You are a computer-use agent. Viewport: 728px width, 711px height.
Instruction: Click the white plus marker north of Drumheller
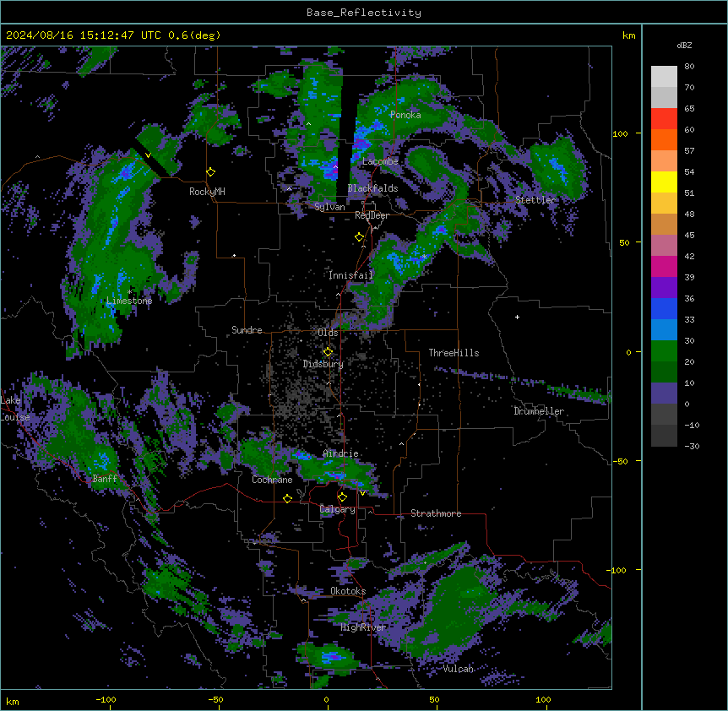[517, 317]
